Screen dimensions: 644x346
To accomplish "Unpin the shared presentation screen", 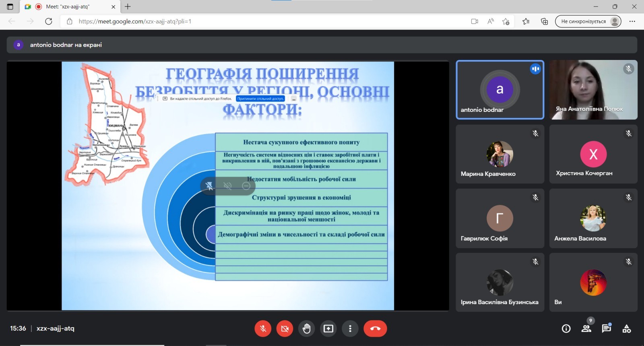I will pyautogui.click(x=209, y=185).
